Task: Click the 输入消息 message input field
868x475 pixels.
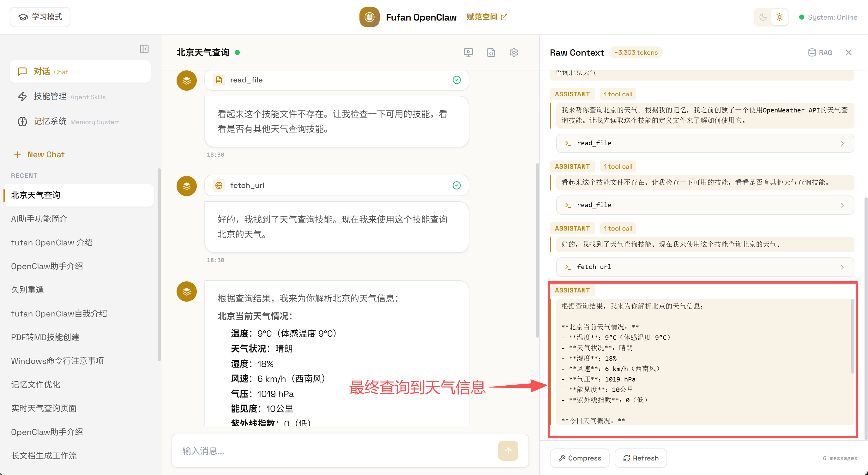Action: click(337, 451)
